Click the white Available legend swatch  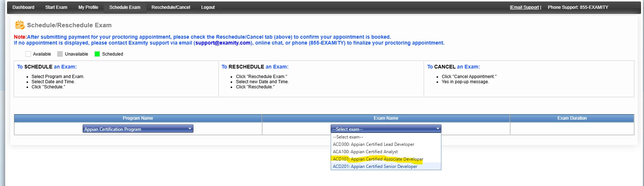[x=28, y=54]
